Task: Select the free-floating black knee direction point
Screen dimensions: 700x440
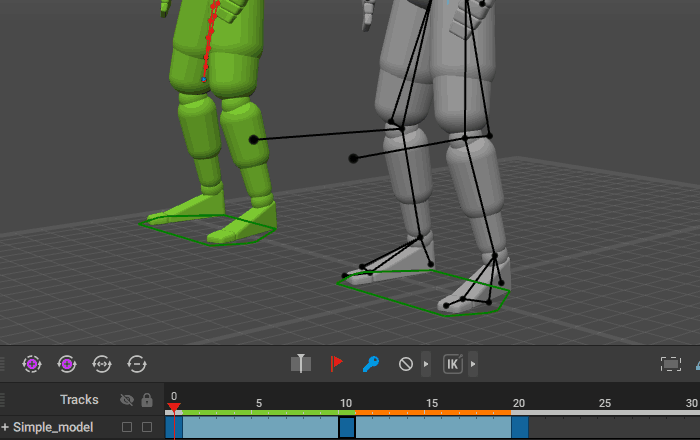Action: [x=353, y=158]
